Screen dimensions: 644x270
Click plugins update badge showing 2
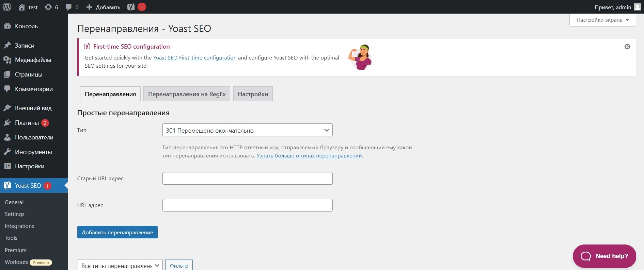(45, 123)
